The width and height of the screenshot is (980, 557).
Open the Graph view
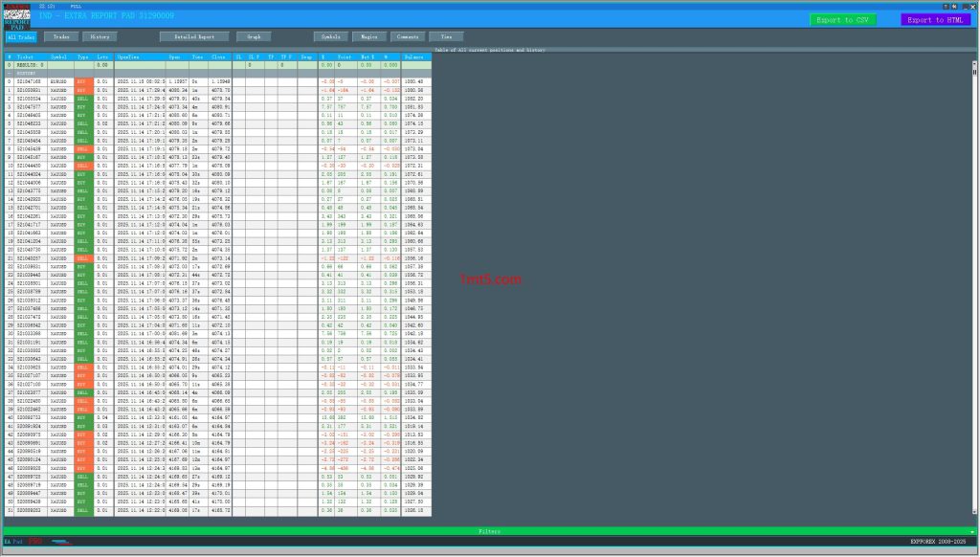pos(253,36)
